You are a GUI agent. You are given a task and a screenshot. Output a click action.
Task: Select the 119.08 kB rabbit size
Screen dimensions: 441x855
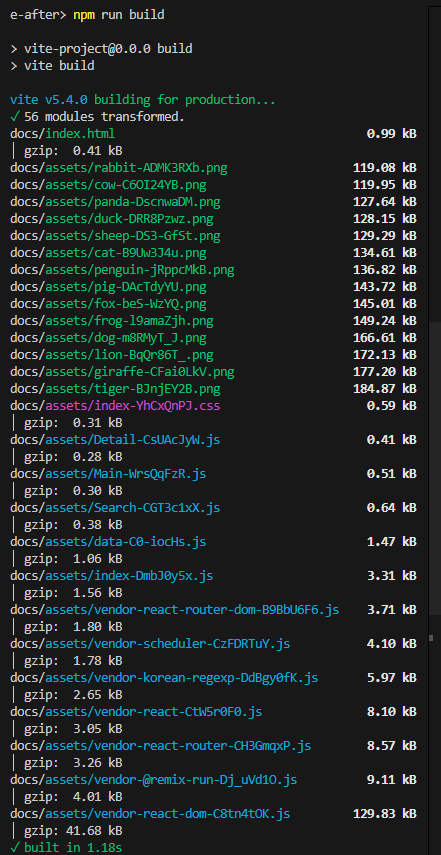tap(385, 168)
